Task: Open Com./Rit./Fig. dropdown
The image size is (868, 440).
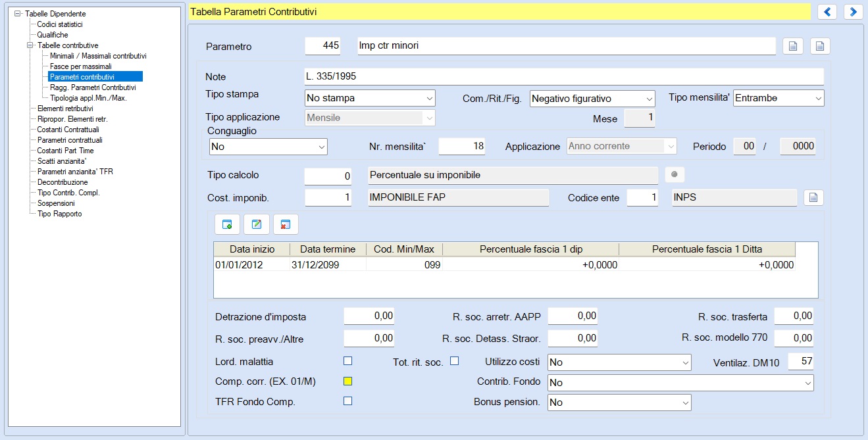Action: 592,99
